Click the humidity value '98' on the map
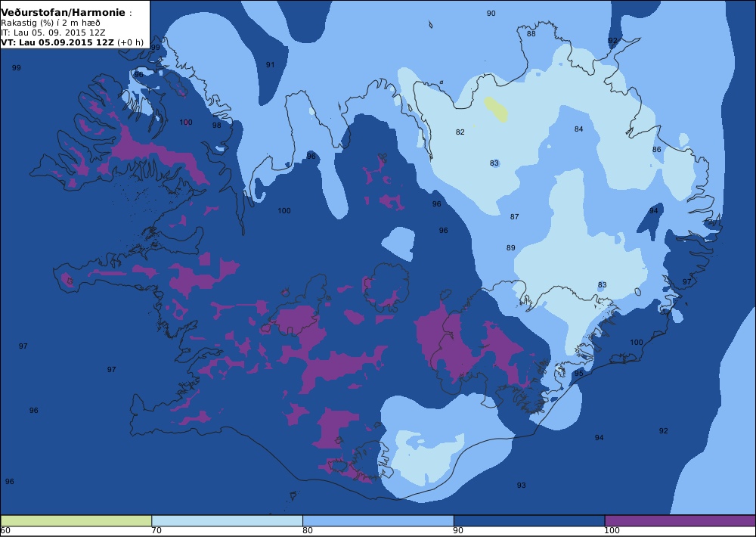 [x=216, y=126]
